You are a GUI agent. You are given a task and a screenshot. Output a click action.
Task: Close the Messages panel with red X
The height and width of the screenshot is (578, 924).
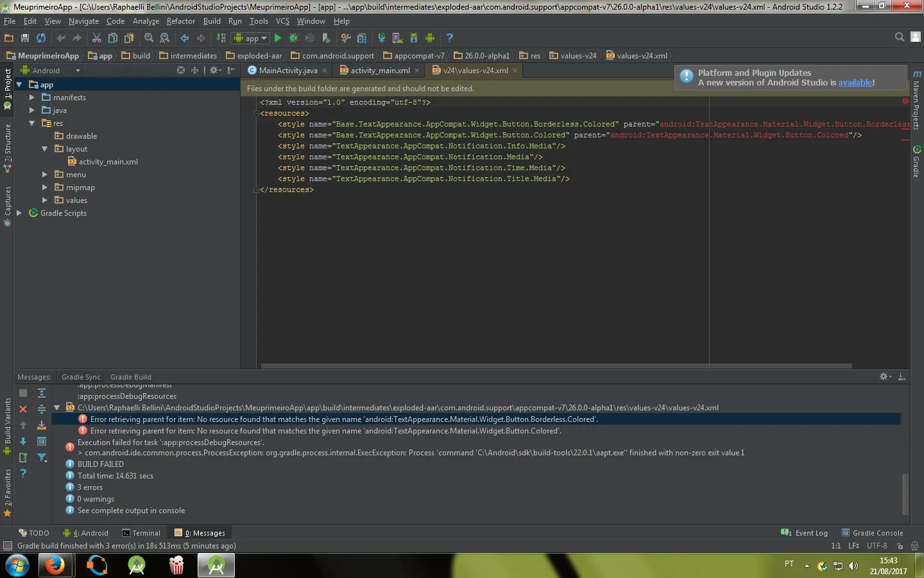23,409
